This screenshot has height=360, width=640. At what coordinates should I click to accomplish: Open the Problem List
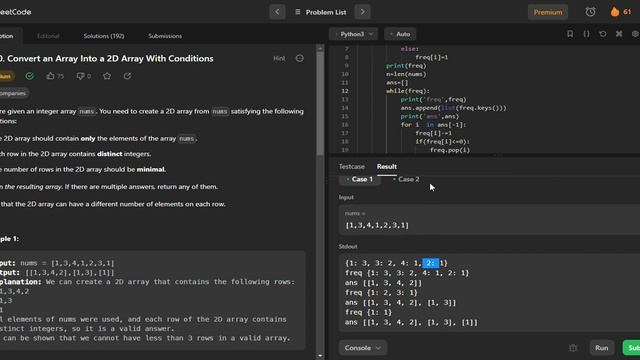coord(321,12)
